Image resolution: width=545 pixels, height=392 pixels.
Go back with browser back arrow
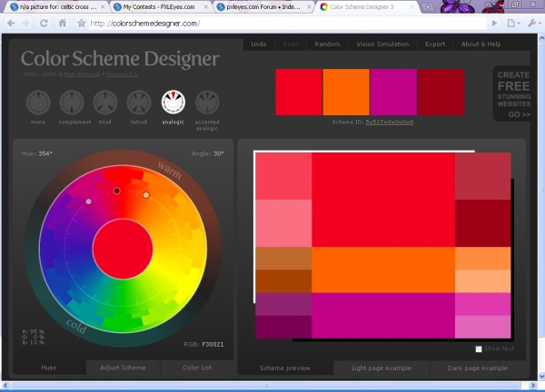[x=11, y=24]
